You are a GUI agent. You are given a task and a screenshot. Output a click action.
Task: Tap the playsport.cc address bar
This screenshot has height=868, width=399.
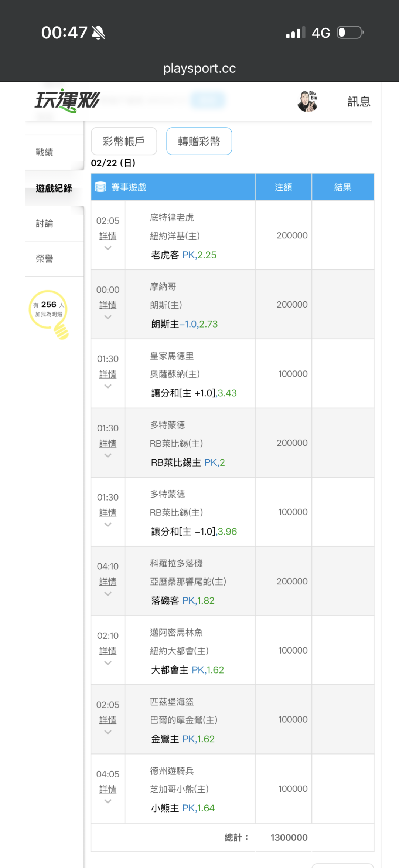pyautogui.click(x=199, y=68)
